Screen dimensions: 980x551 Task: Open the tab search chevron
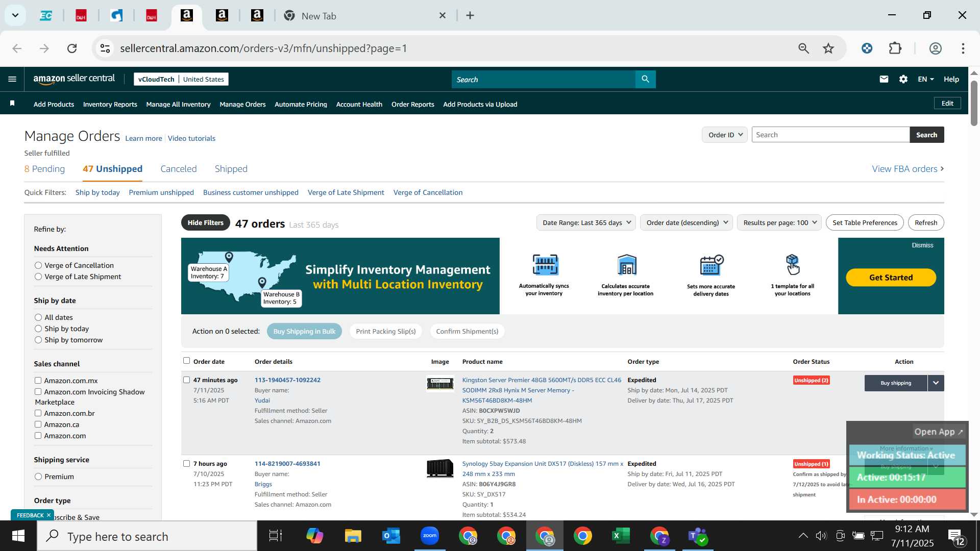pyautogui.click(x=15, y=15)
